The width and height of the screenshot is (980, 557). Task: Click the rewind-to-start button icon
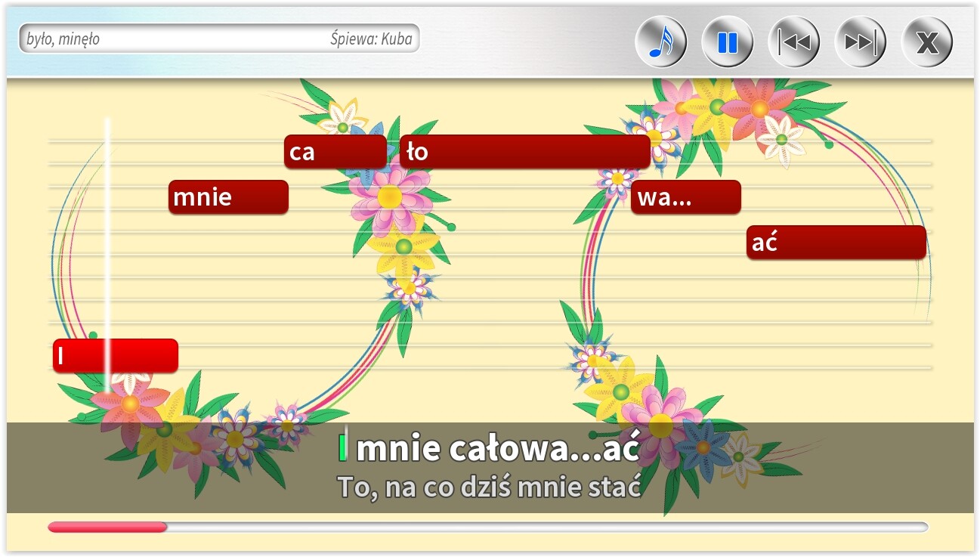793,41
